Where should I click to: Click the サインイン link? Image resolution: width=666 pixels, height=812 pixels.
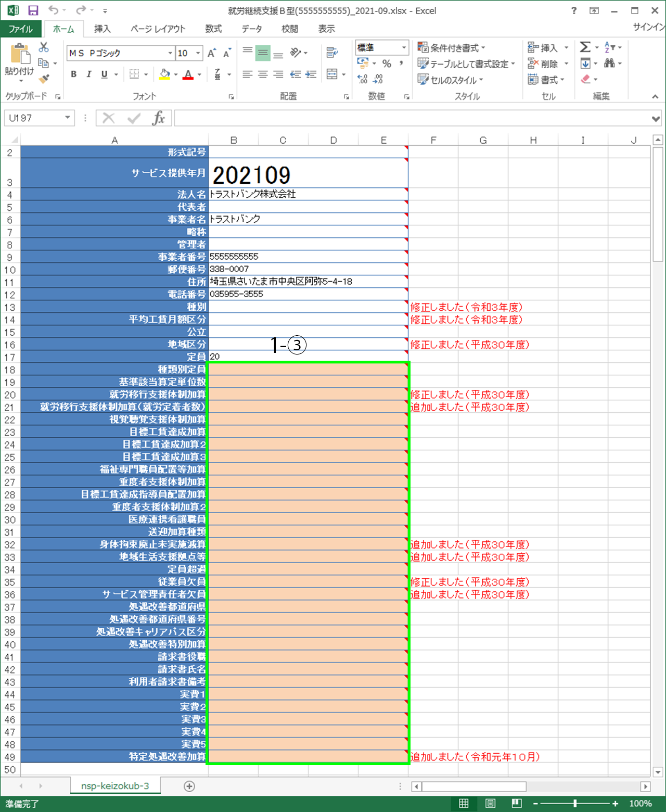[647, 27]
